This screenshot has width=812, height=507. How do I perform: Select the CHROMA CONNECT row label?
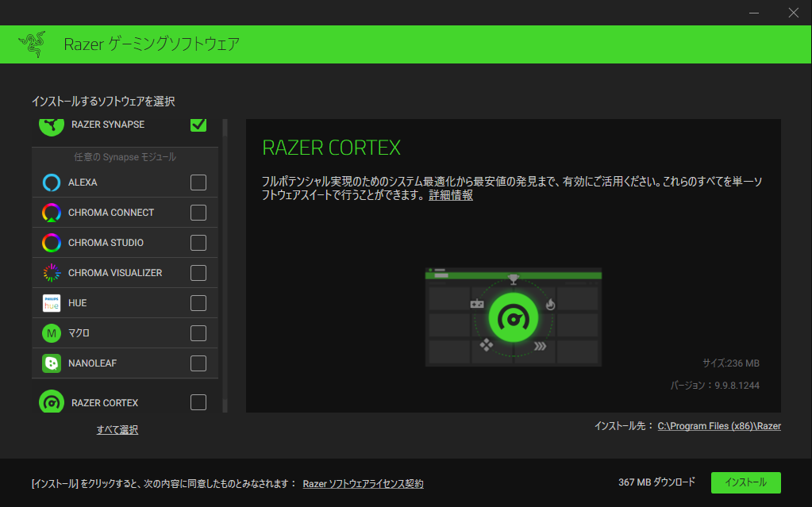[111, 213]
